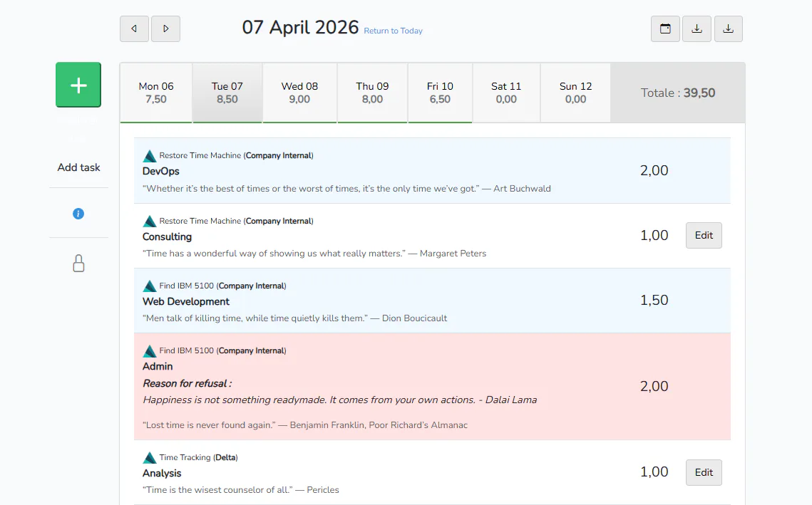This screenshot has width=812, height=505.
Task: Click Time Tracking (Delta) project label
Action: pyautogui.click(x=198, y=457)
